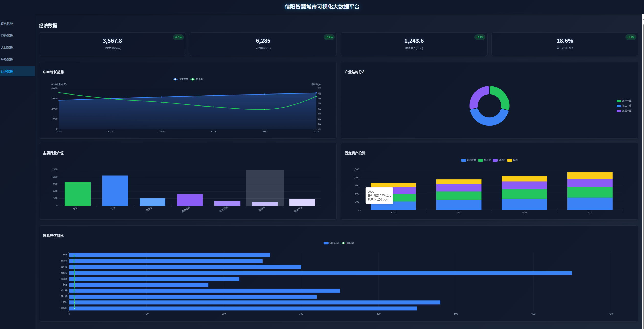The image size is (644, 329).
Task: Open 环境数据 sidebar entry
Action: point(7,60)
